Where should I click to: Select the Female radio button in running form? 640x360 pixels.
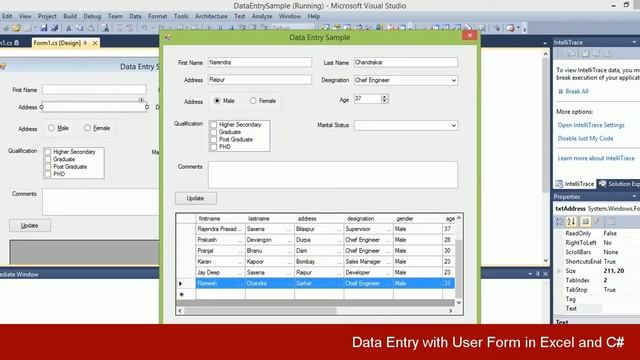tap(253, 100)
